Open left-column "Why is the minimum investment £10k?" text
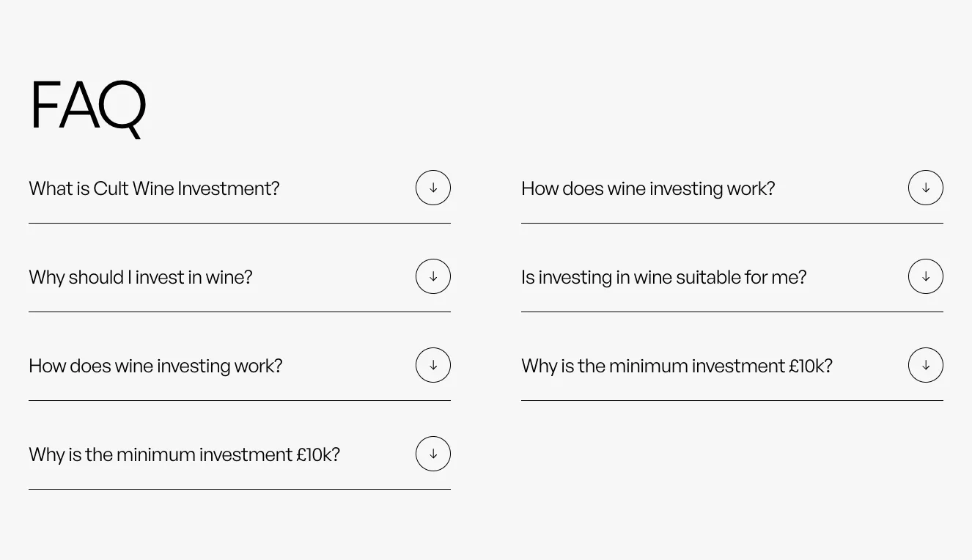The image size is (972, 560). click(x=184, y=454)
